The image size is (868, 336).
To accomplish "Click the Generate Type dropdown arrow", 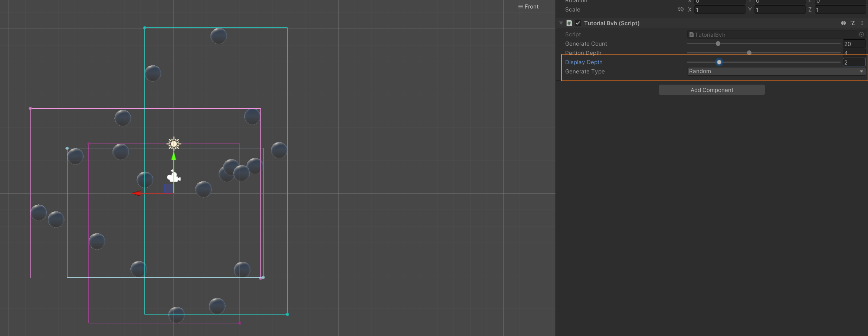I will [x=861, y=71].
